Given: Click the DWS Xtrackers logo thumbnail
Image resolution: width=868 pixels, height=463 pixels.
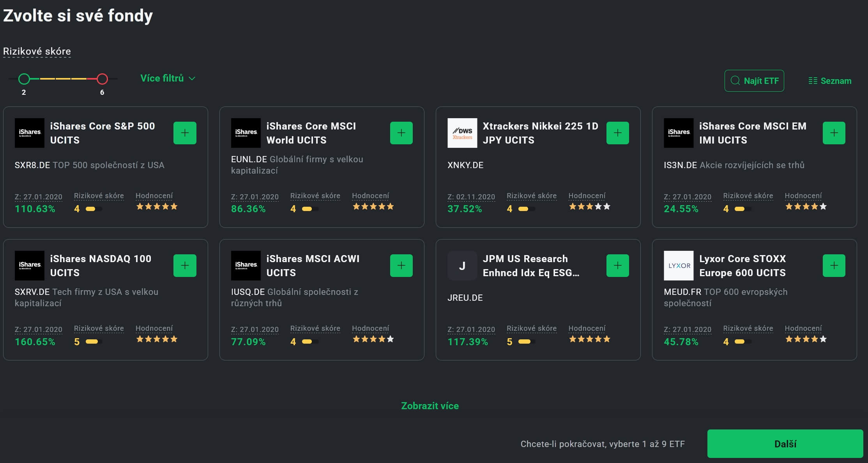Looking at the screenshot, I should point(462,133).
